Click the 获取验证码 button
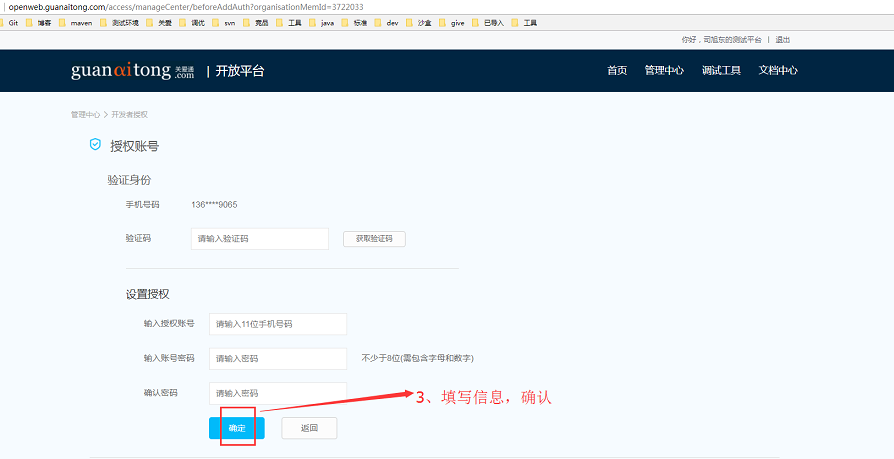The width and height of the screenshot is (894, 459). (x=374, y=239)
